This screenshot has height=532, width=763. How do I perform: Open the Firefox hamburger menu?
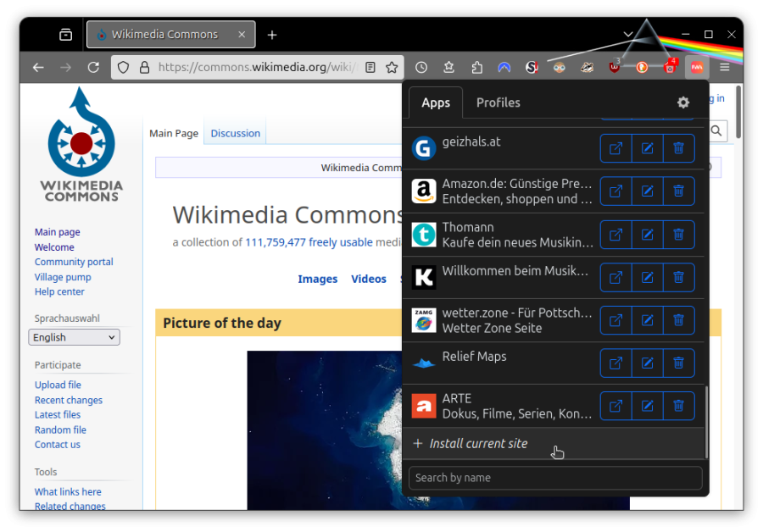pyautogui.click(x=725, y=67)
